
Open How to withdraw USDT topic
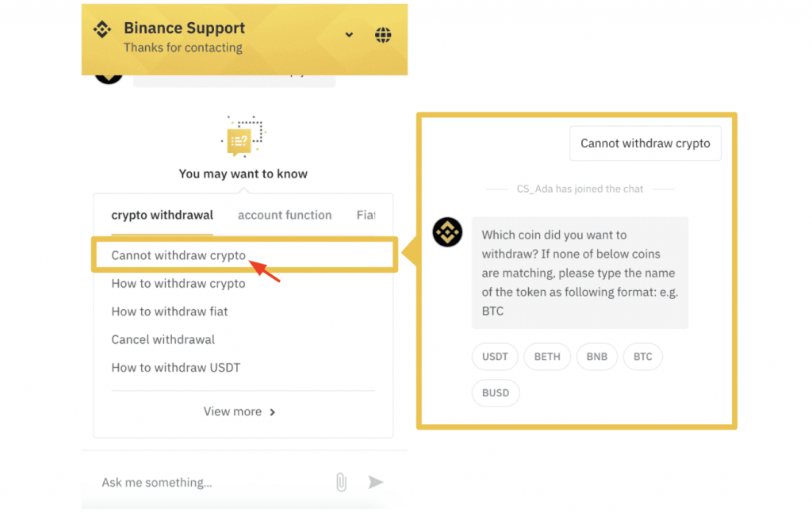(175, 368)
